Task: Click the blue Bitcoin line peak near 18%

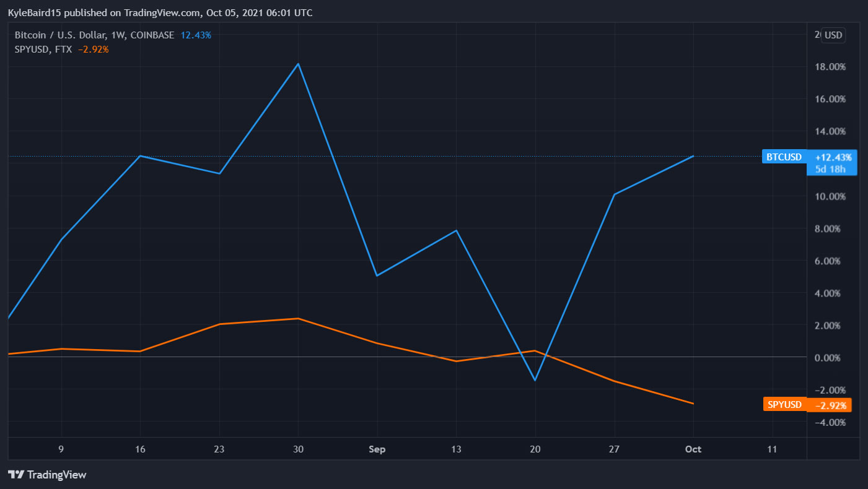Action: tap(299, 64)
